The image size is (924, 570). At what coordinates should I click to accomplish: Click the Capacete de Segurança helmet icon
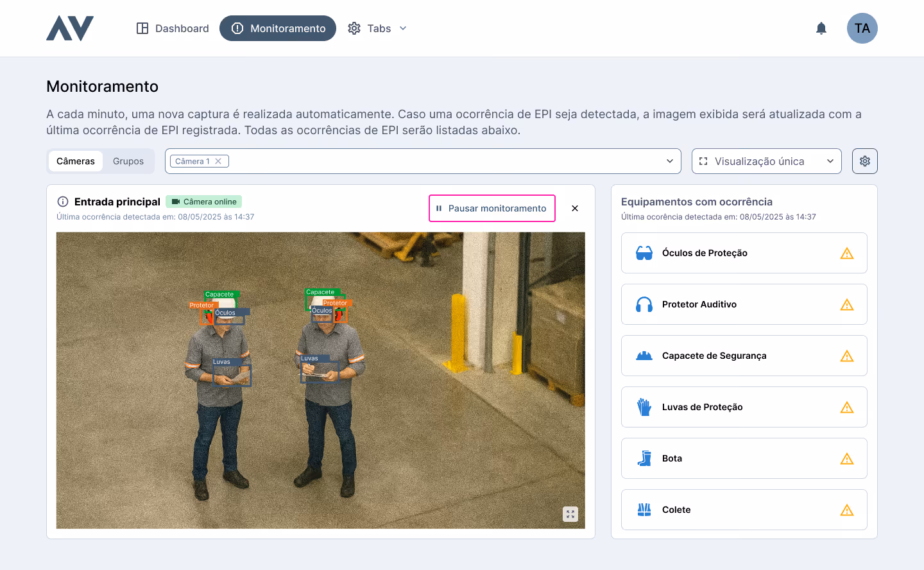[x=644, y=356]
